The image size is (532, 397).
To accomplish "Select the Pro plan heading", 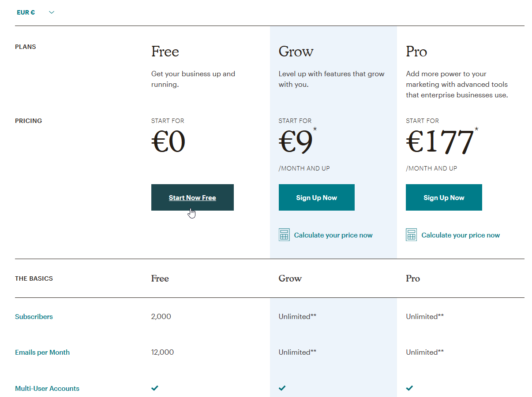I will [416, 52].
